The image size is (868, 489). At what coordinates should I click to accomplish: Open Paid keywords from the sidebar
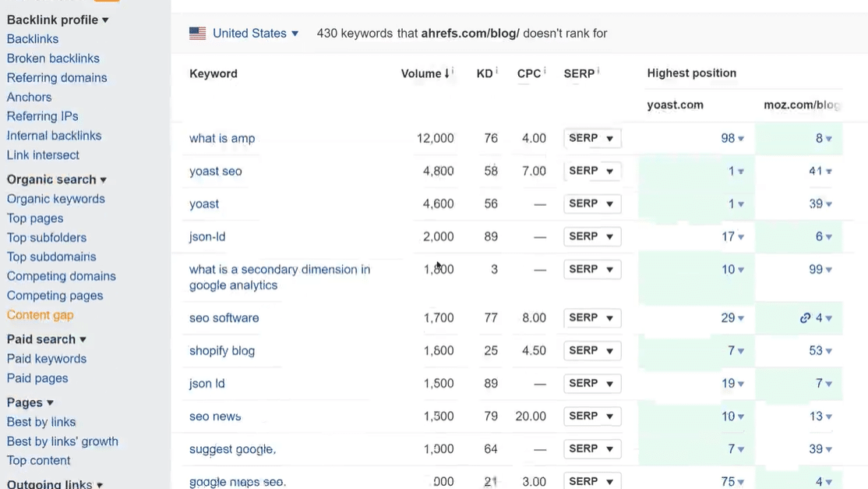coord(46,359)
